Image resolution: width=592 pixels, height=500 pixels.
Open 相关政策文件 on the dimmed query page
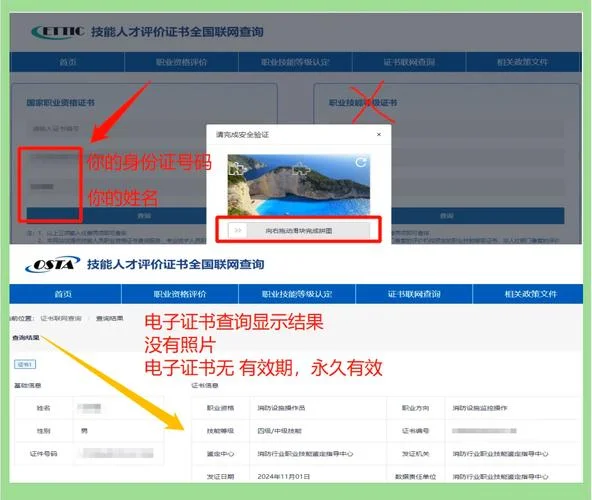pos(523,62)
